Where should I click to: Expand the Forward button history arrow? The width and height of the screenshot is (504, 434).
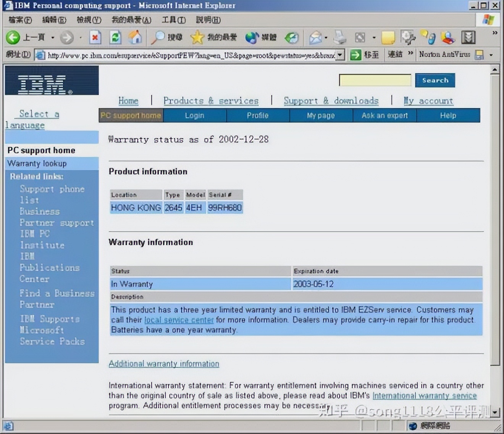(x=81, y=37)
